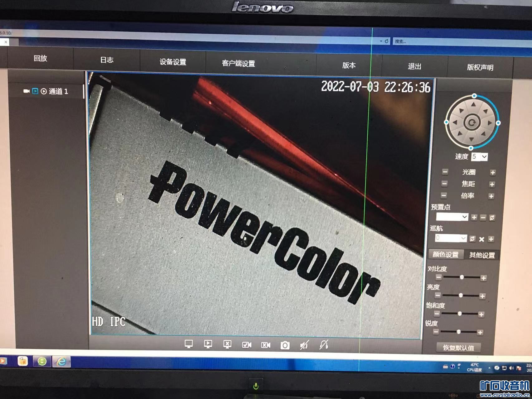Select 通道 1 in channel list
Image resolution: width=532 pixels, height=399 pixels.
coord(58,91)
